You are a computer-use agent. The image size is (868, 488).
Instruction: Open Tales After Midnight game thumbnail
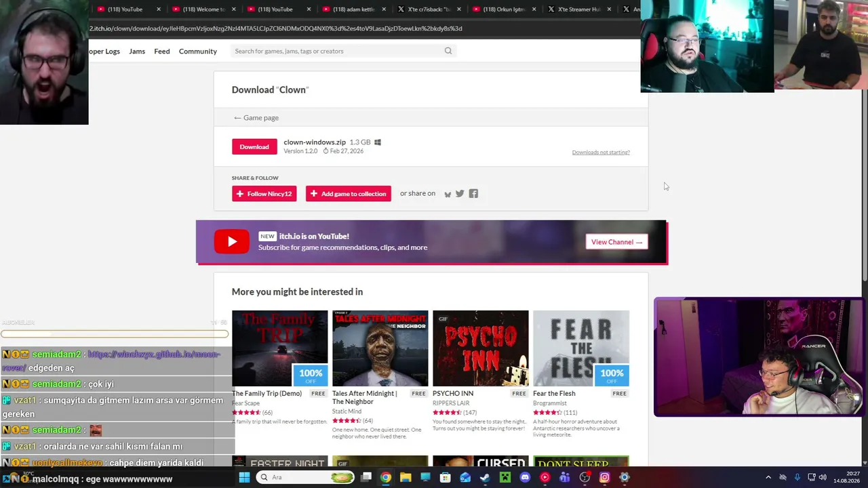pyautogui.click(x=380, y=348)
